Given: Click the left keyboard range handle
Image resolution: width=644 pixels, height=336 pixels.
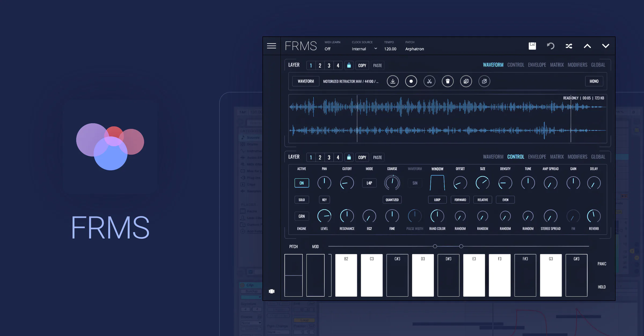Looking at the screenshot, I should [x=435, y=246].
